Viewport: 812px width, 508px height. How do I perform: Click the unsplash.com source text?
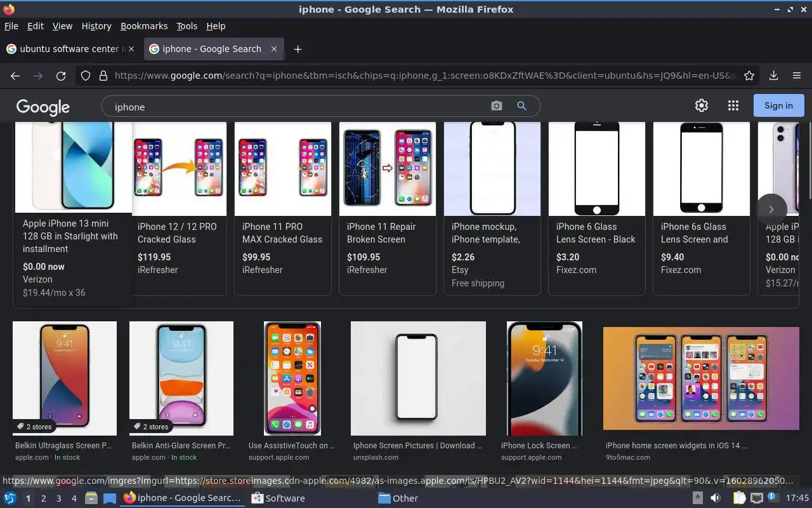376,457
